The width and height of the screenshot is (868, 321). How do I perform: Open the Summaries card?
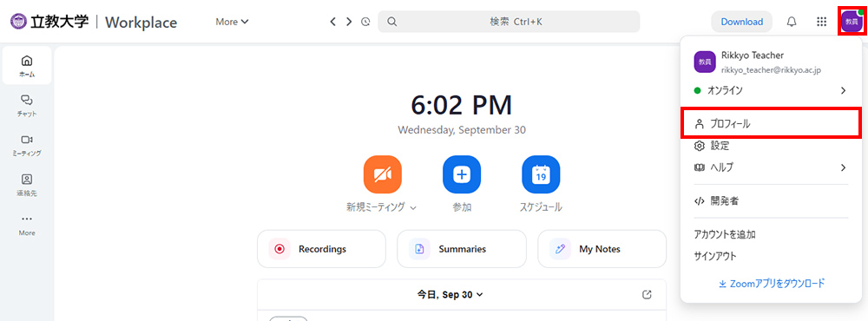(x=462, y=249)
